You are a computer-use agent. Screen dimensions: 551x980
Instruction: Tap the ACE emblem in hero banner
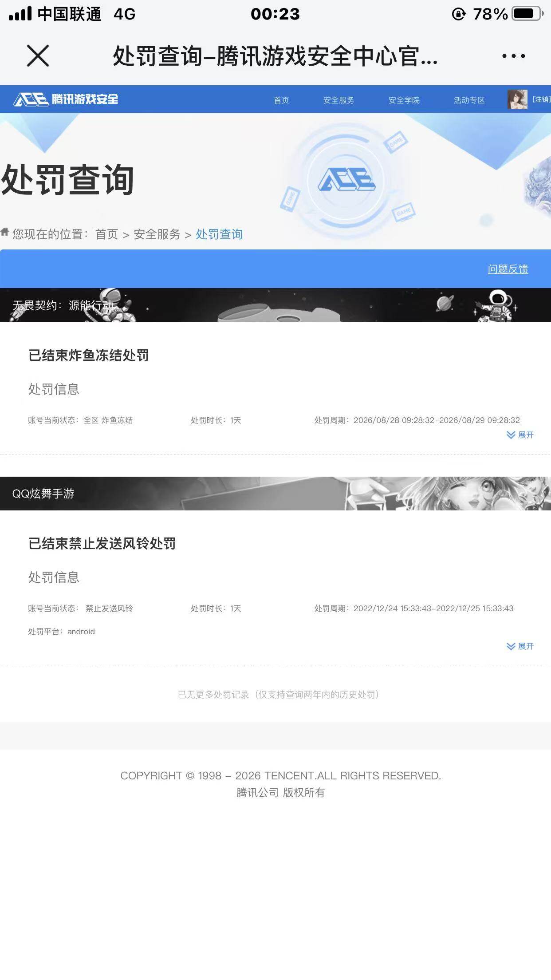pyautogui.click(x=347, y=180)
